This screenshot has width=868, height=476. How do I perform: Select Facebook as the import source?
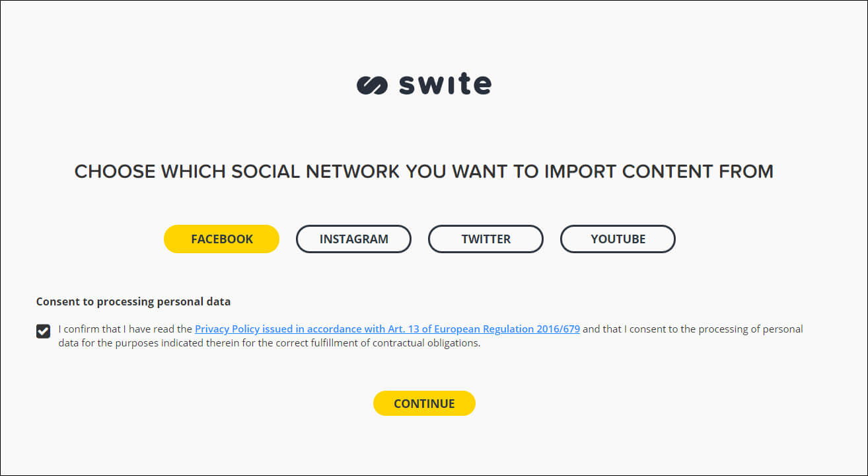[221, 239]
